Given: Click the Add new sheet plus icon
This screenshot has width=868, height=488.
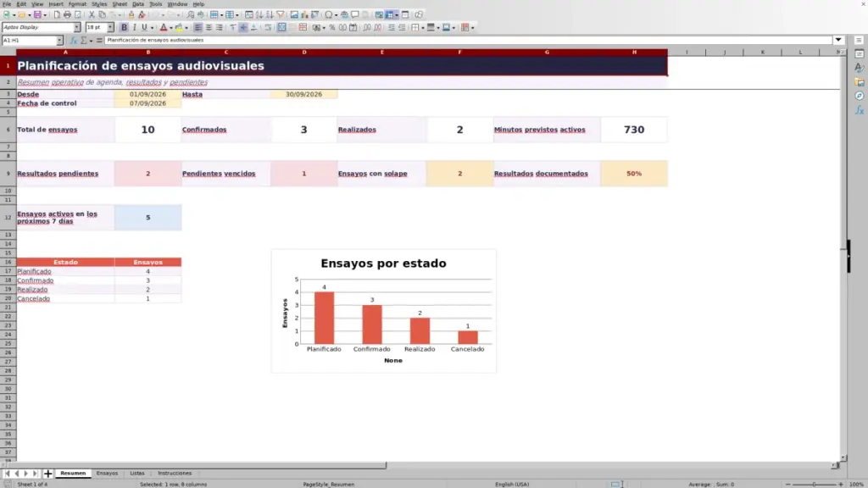Looking at the screenshot, I should pos(47,474).
